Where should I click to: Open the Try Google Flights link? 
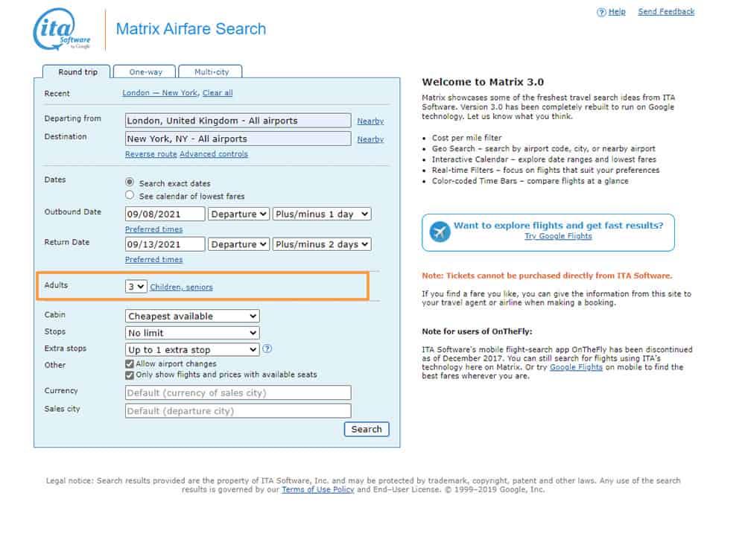pyautogui.click(x=558, y=236)
